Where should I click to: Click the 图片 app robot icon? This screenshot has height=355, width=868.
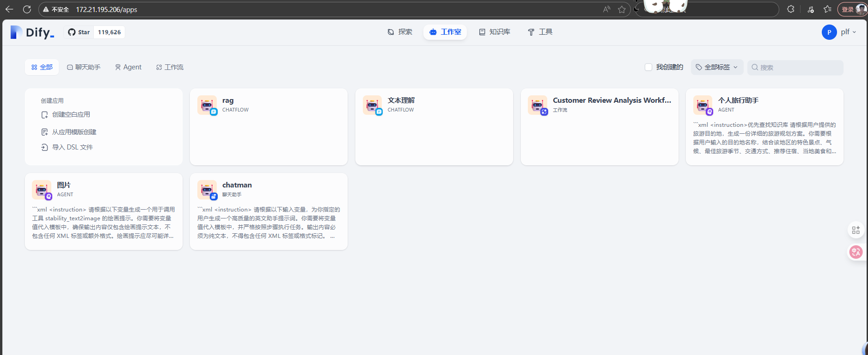tap(42, 189)
